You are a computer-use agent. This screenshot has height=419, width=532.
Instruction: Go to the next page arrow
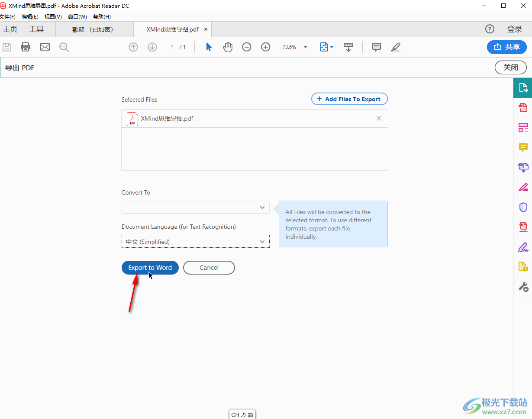tap(152, 47)
